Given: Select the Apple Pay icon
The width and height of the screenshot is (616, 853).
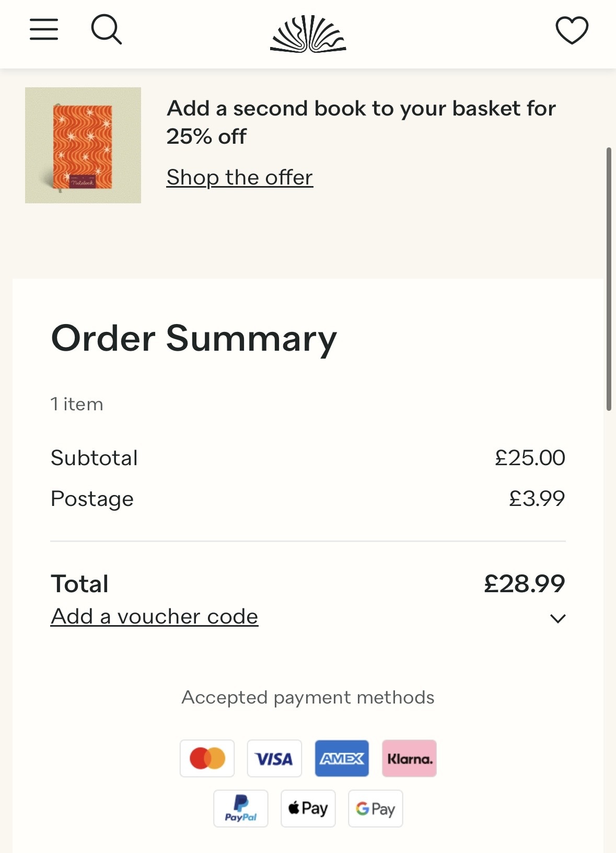Looking at the screenshot, I should point(308,808).
